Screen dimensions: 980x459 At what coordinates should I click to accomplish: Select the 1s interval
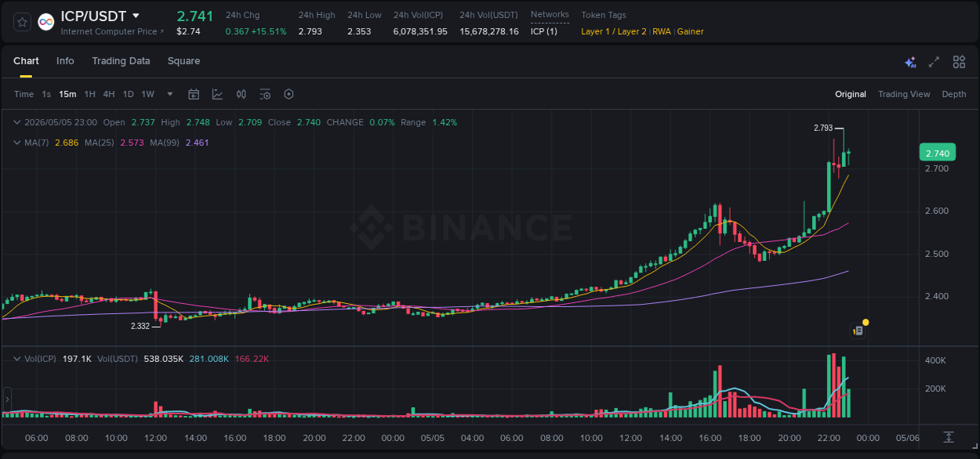(x=46, y=94)
